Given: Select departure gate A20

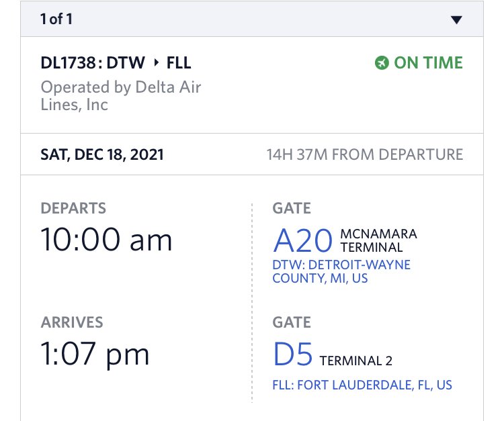Looking at the screenshot, I should tap(302, 240).
